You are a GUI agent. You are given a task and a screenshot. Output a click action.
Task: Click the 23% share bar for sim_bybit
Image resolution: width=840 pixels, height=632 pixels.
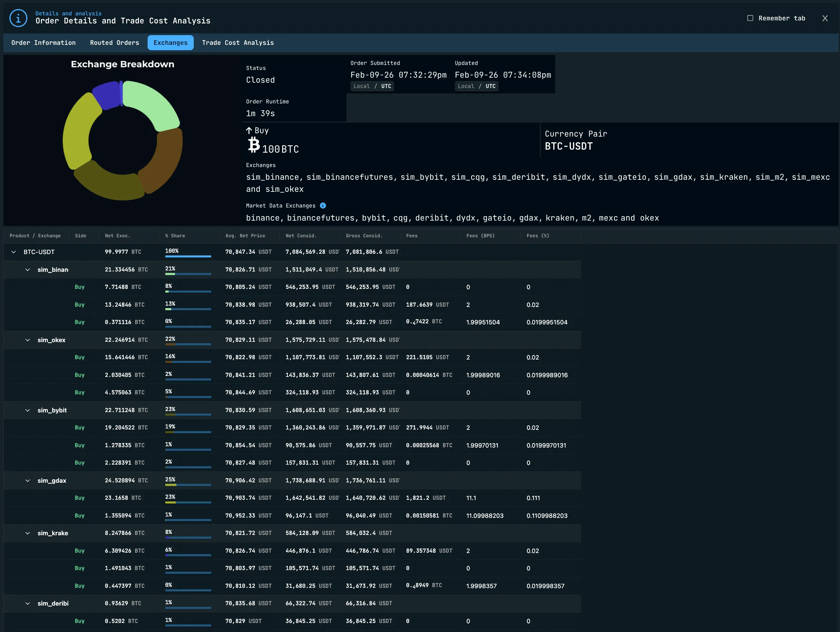coord(188,415)
